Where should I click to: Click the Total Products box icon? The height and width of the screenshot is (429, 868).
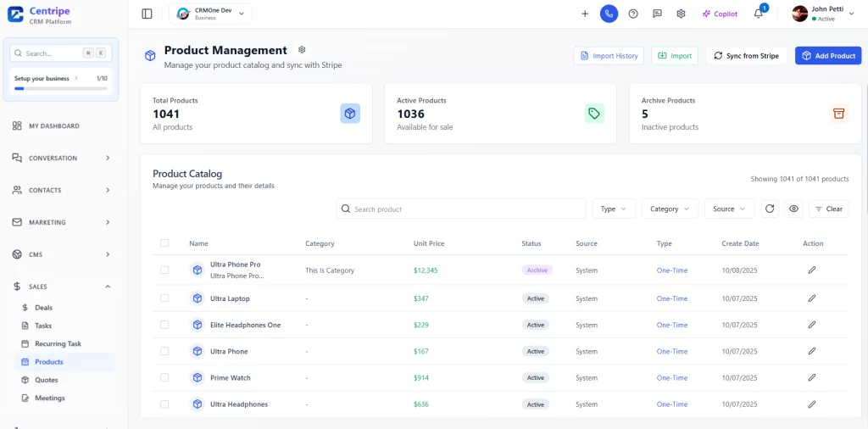(350, 114)
